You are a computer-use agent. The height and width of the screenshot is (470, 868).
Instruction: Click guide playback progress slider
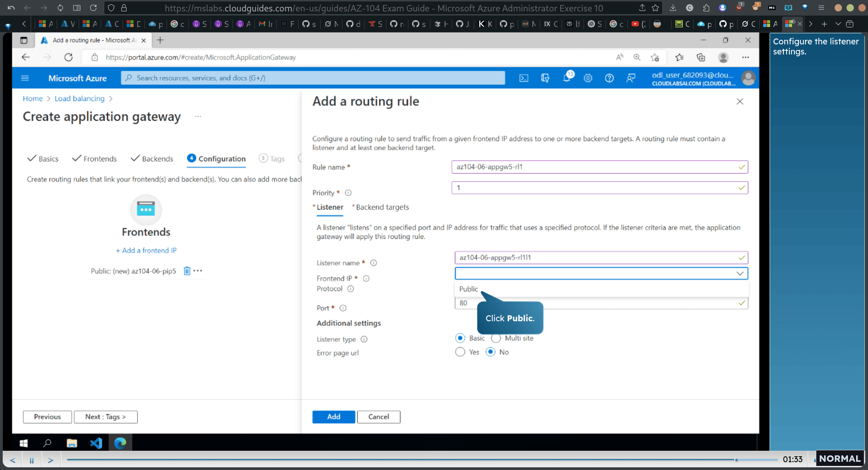(x=423, y=459)
